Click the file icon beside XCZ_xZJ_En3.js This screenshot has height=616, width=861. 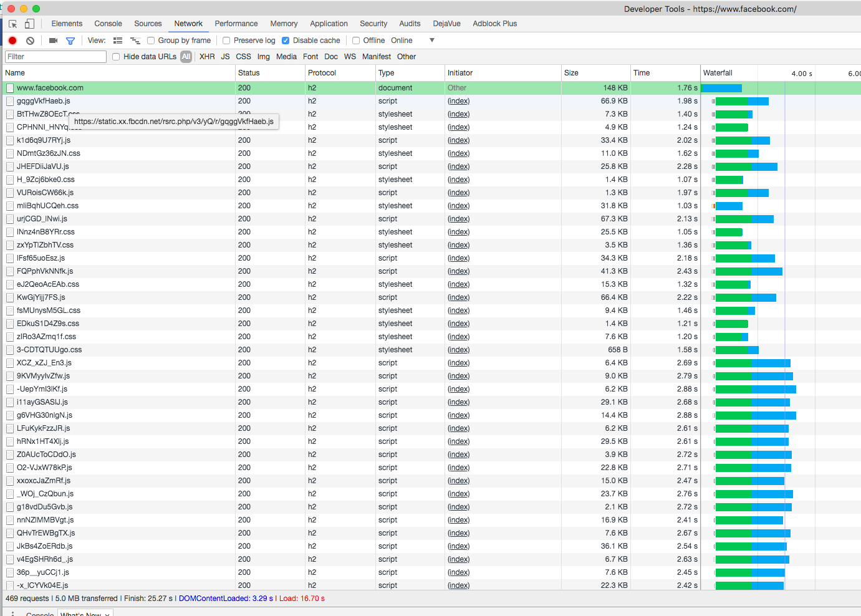[x=10, y=363]
